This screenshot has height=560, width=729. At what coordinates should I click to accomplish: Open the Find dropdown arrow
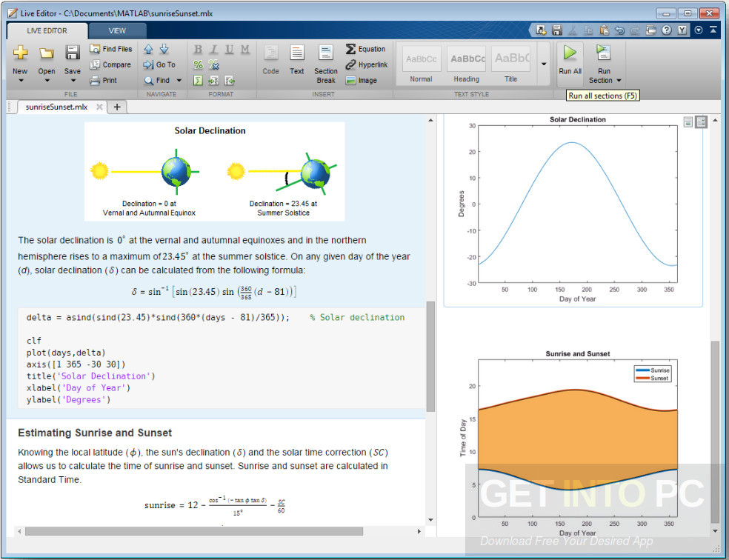point(179,81)
